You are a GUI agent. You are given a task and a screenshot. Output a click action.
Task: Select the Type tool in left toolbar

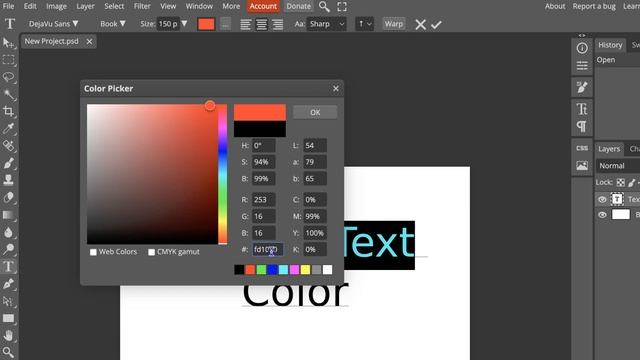pyautogui.click(x=8, y=267)
